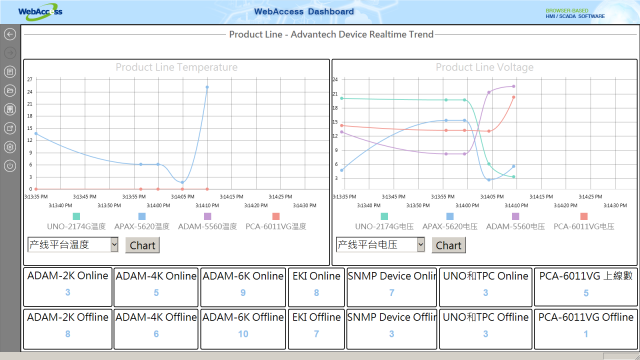Click the back arrow sidebar icon
This screenshot has height=360, width=640.
[10, 34]
